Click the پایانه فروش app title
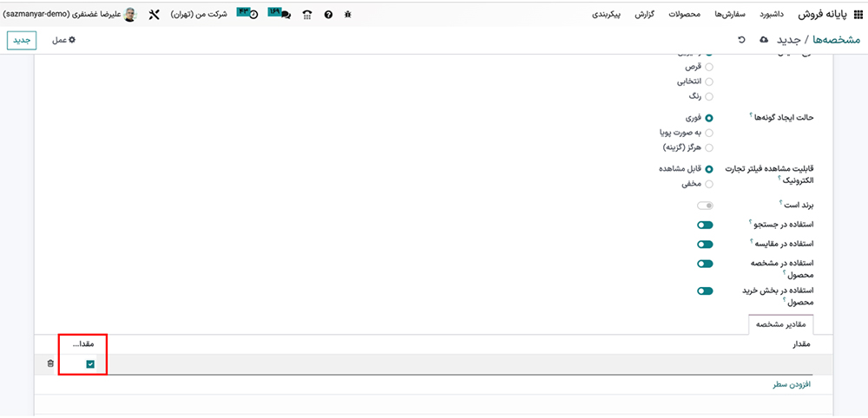This screenshot has height=418, width=868. click(825, 15)
